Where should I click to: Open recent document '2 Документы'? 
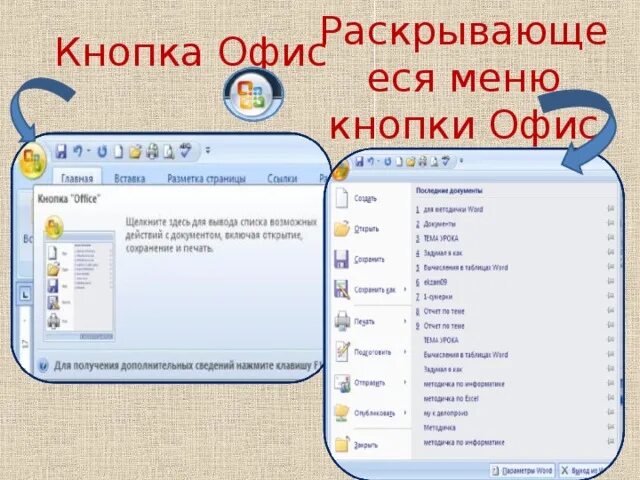[435, 224]
